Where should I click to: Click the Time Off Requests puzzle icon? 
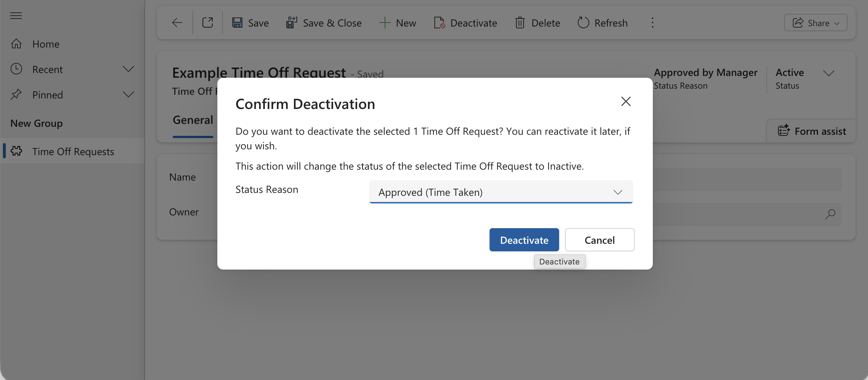tap(16, 151)
